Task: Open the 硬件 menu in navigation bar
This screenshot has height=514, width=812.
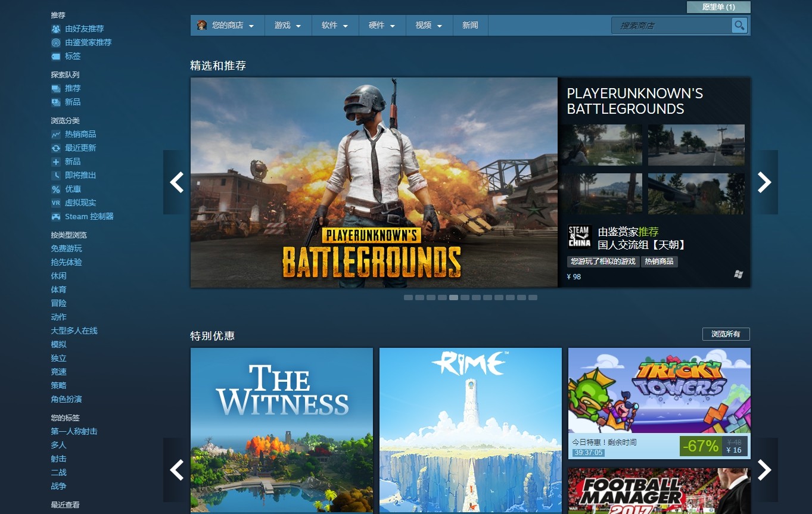Action: (x=382, y=26)
